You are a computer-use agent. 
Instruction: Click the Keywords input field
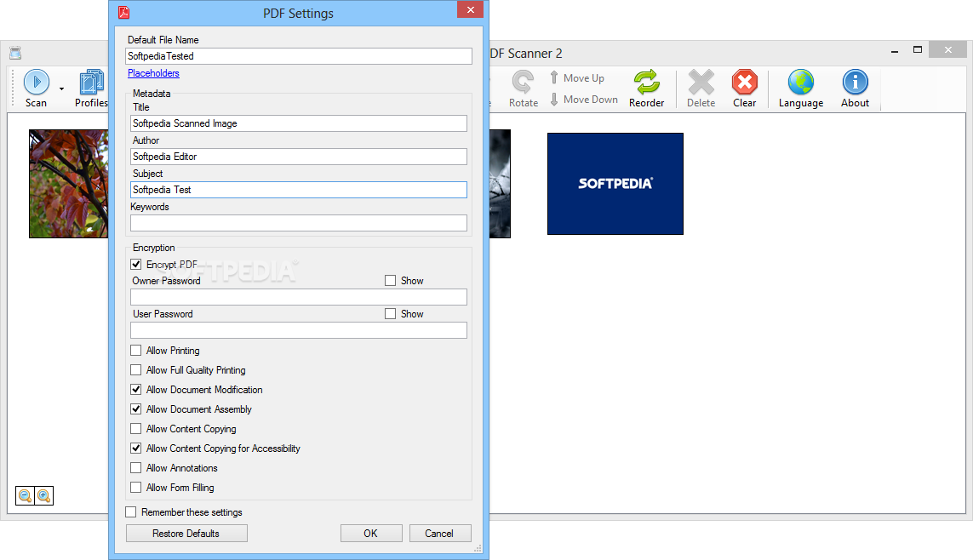point(299,223)
